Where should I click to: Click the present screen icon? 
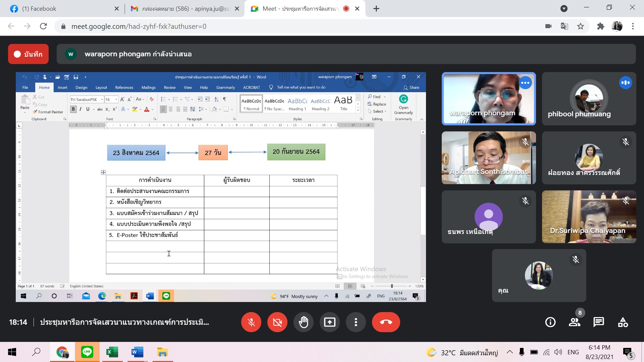click(x=330, y=322)
